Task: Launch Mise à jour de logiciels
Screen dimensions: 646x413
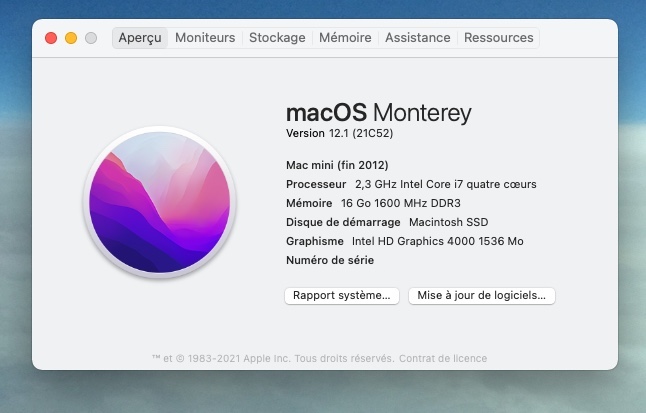Action: pos(482,296)
